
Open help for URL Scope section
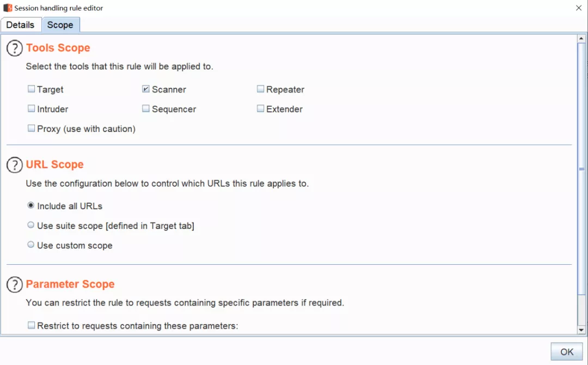tap(15, 165)
